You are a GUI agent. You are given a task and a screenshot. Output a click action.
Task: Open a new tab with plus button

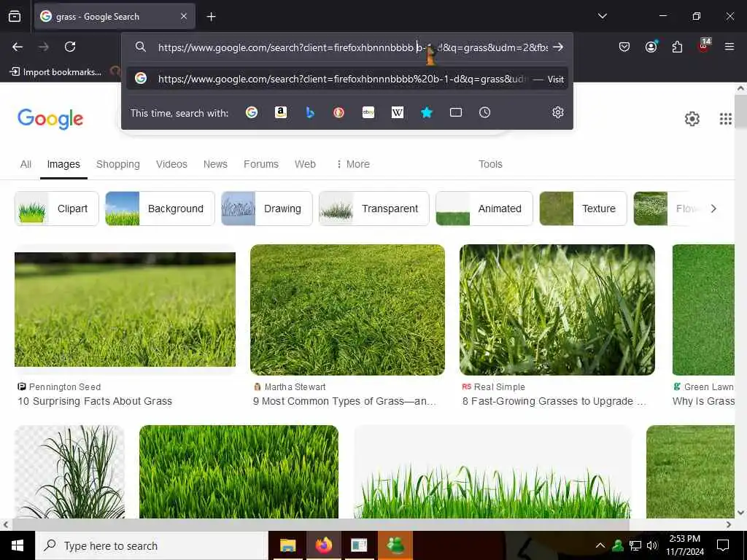coord(211,17)
